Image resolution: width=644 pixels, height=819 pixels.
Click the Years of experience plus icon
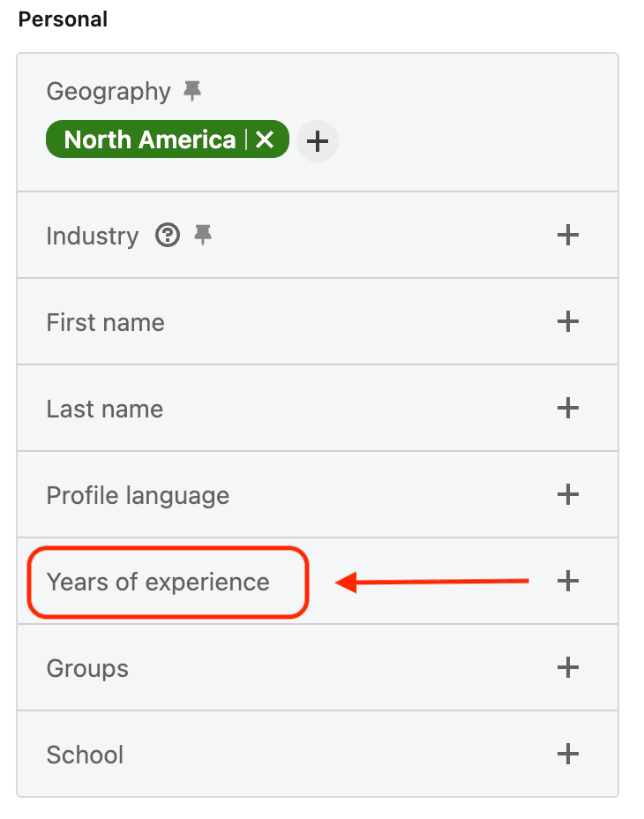click(x=568, y=581)
